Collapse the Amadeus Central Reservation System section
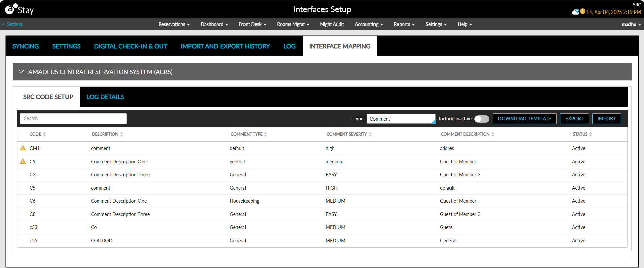Image resolution: width=644 pixels, height=268 pixels. coord(21,72)
